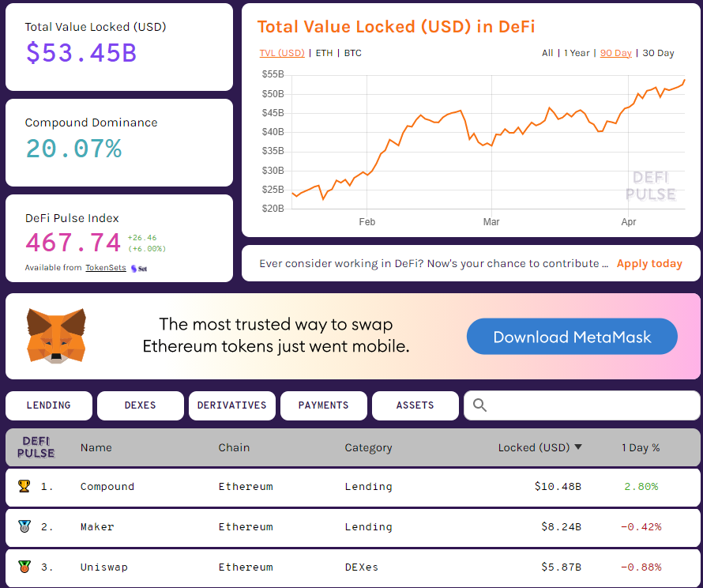This screenshot has height=588, width=703.
Task: Filter by the Lending category tab
Action: [48, 405]
